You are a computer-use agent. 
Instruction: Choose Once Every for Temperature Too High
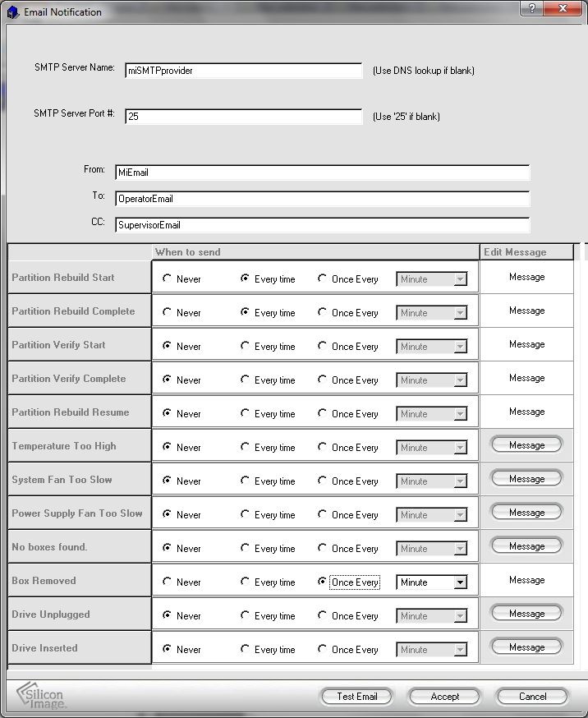point(323,447)
